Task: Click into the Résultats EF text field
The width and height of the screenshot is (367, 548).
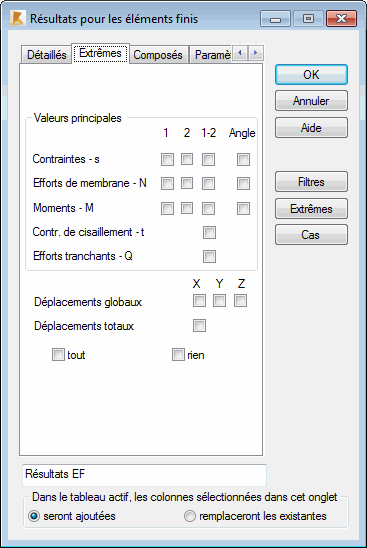Action: coord(144,475)
